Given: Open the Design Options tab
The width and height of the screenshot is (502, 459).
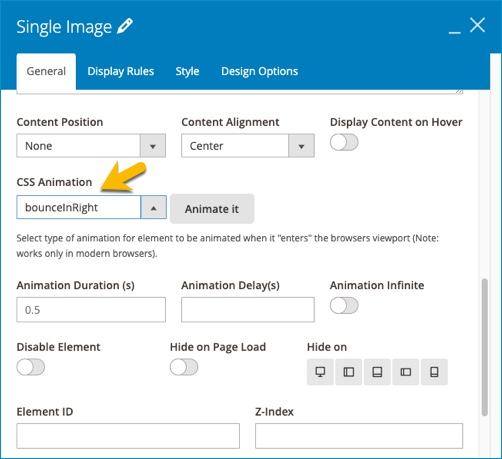Looking at the screenshot, I should [x=260, y=71].
